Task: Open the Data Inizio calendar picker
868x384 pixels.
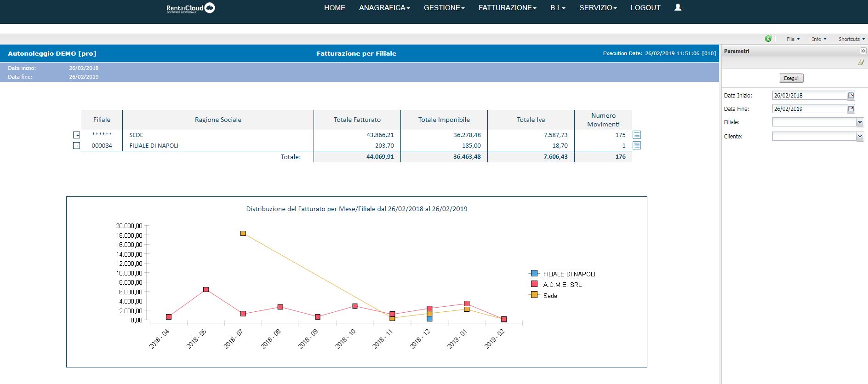Action: coord(851,96)
